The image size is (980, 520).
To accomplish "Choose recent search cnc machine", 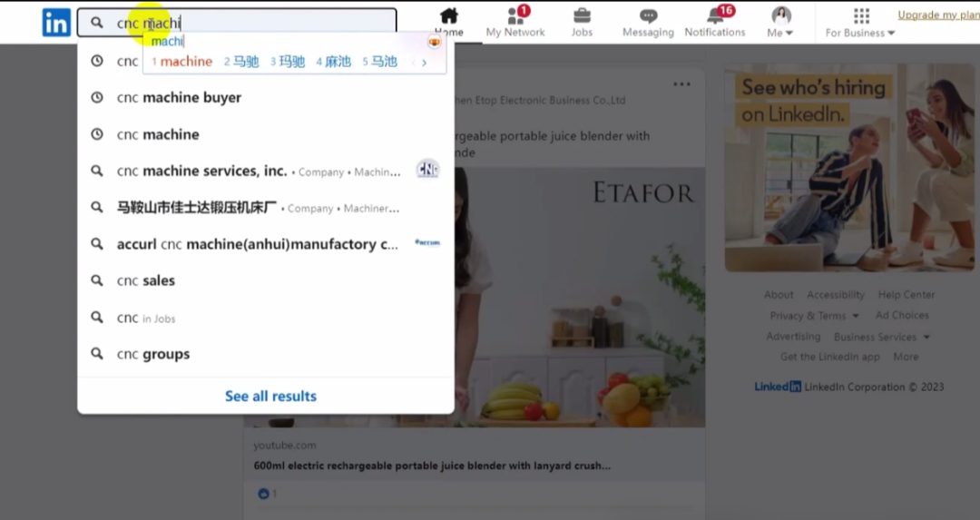I will pos(266,133).
